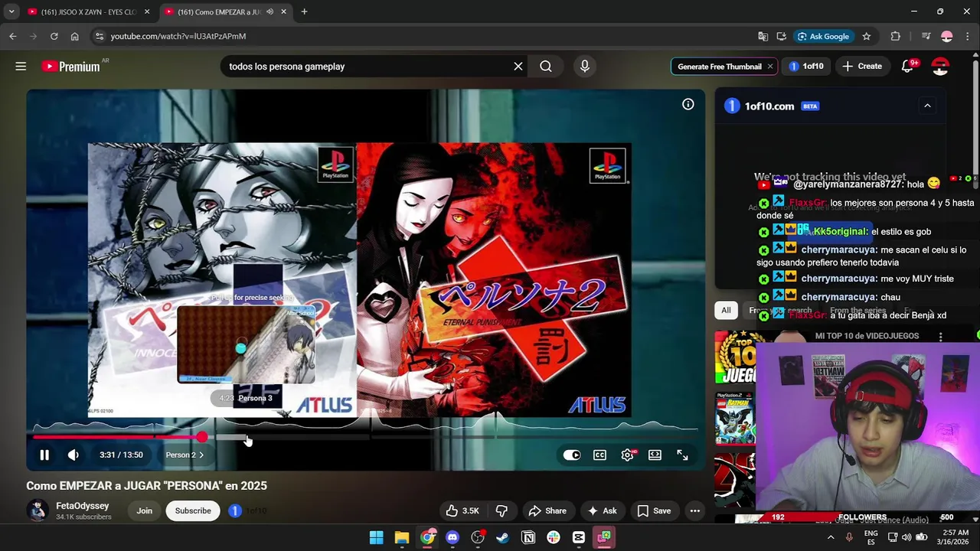View site information icon
Screen dimensions: 980x551
click(x=99, y=36)
